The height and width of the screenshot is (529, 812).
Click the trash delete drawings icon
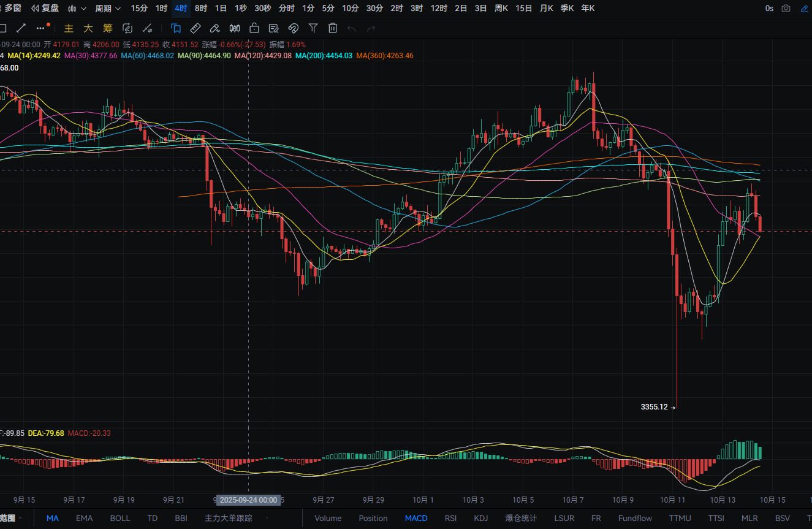pyautogui.click(x=333, y=28)
